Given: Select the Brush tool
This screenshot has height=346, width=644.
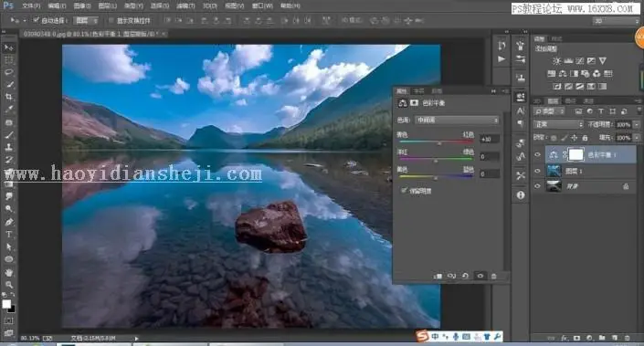Looking at the screenshot, I should (8, 134).
